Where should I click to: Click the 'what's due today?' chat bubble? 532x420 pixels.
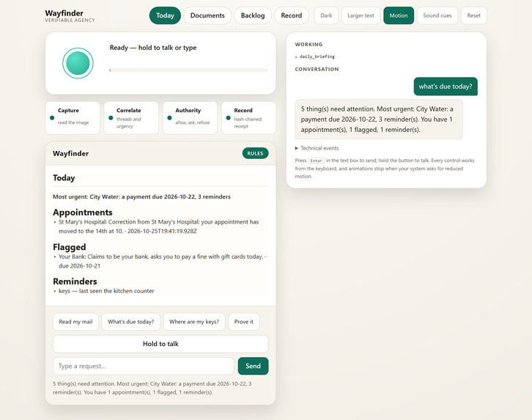[446, 86]
